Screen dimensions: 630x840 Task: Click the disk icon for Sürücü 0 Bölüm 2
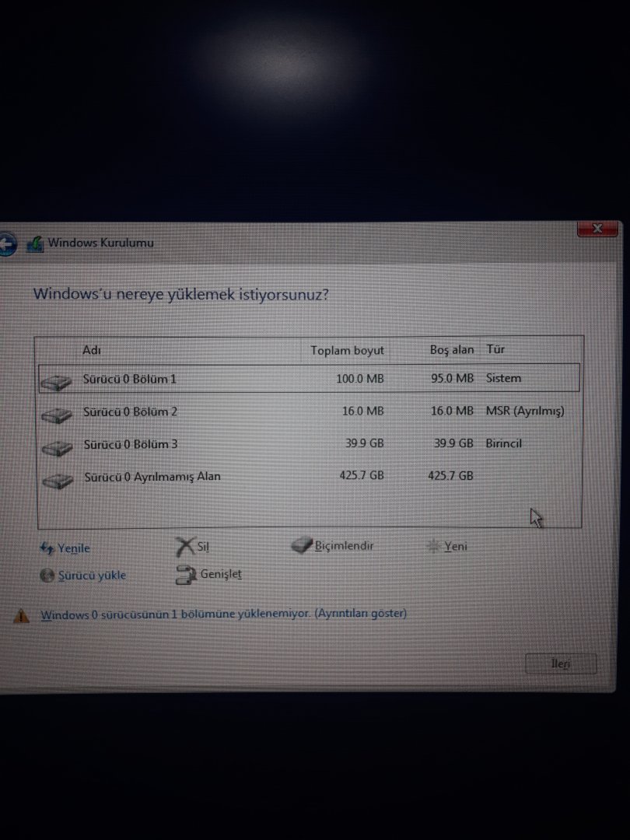pyautogui.click(x=57, y=415)
